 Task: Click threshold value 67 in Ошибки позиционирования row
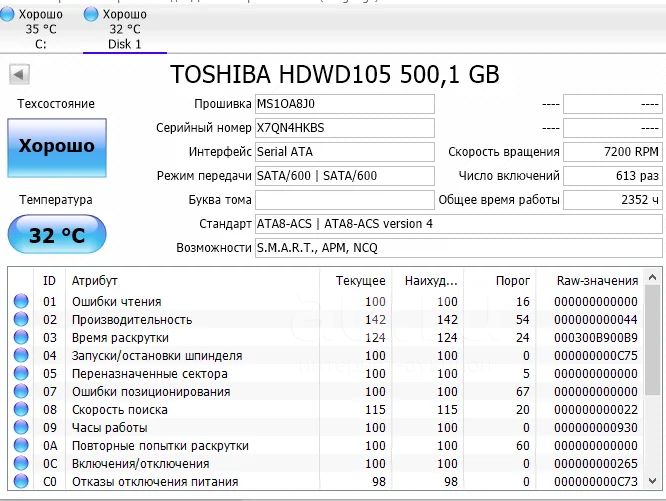click(522, 391)
